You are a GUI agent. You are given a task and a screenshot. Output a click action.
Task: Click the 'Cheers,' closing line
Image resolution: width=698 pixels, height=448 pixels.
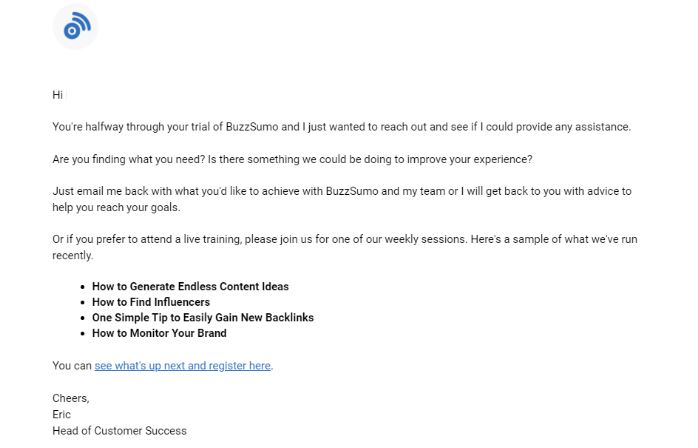[x=71, y=398]
